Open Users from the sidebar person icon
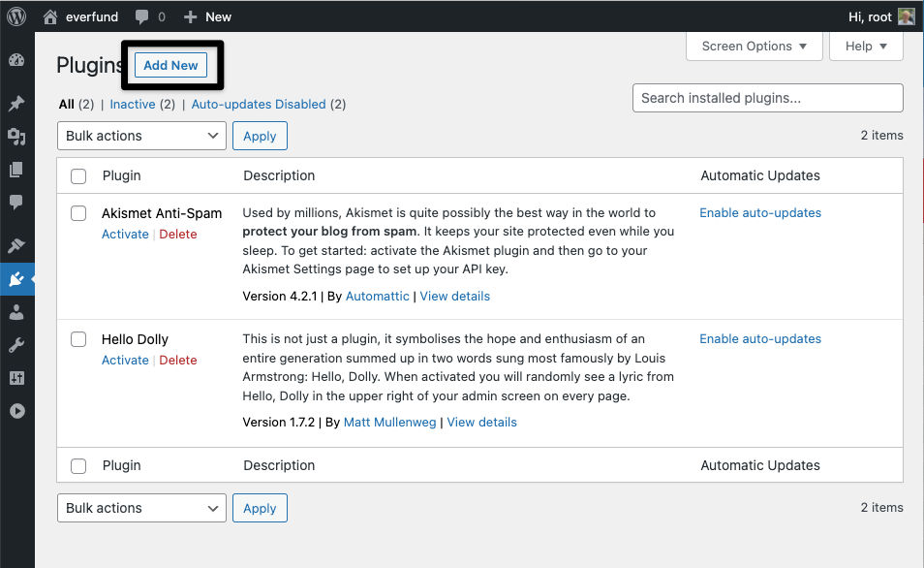The width and height of the screenshot is (924, 568). point(16,312)
